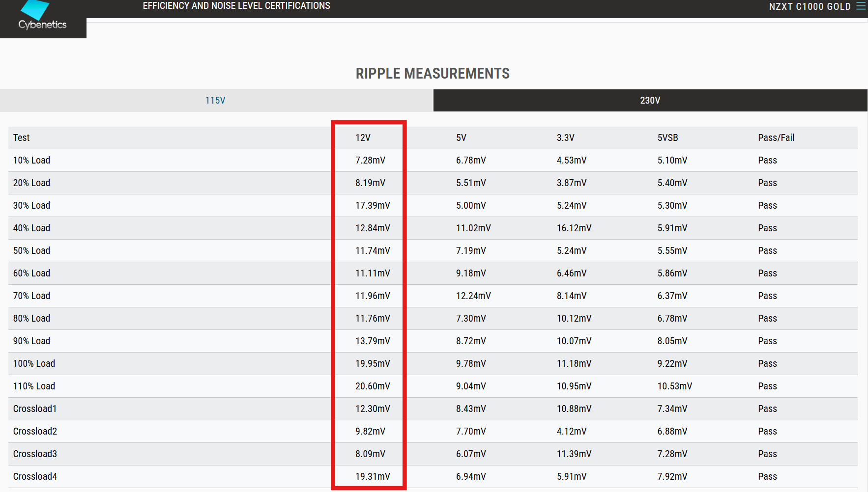The height and width of the screenshot is (492, 868).
Task: Click the 50% Load row label
Action: click(31, 251)
